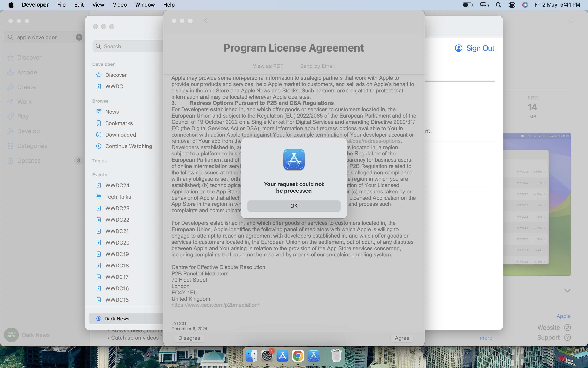Open WWDC23 event
588x368 pixels.
point(117,208)
